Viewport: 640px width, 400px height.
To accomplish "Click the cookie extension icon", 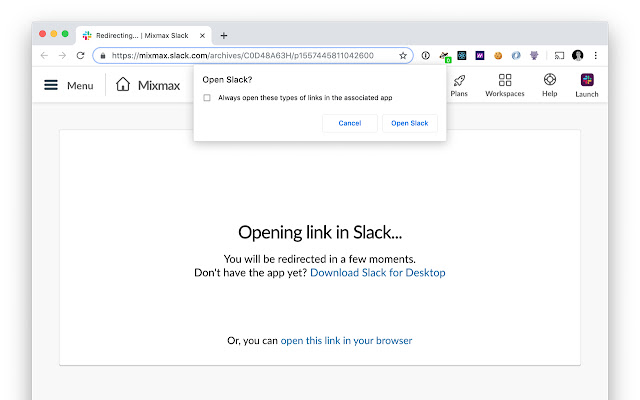I will coord(498,56).
